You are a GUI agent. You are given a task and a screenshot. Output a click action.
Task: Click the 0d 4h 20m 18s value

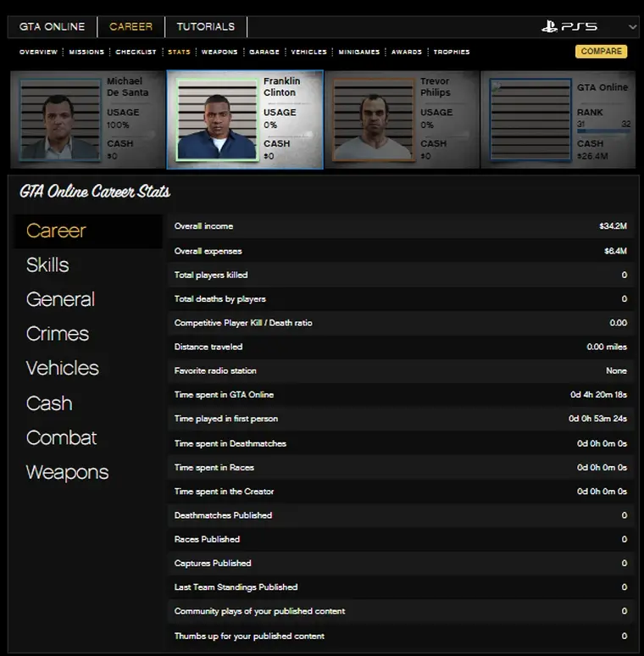598,394
